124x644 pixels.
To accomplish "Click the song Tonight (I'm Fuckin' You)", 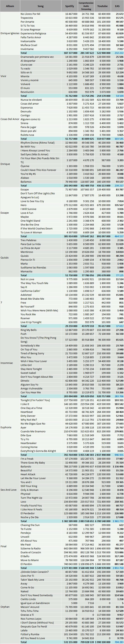I will click(35, 400).
